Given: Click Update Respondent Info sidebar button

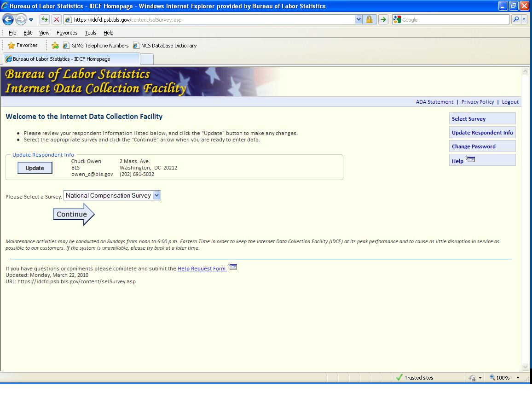Looking at the screenshot, I should 482,133.
